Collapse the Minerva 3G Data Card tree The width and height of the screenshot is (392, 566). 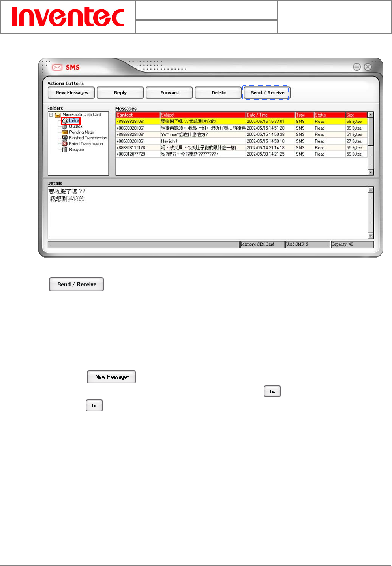pyautogui.click(x=51, y=115)
